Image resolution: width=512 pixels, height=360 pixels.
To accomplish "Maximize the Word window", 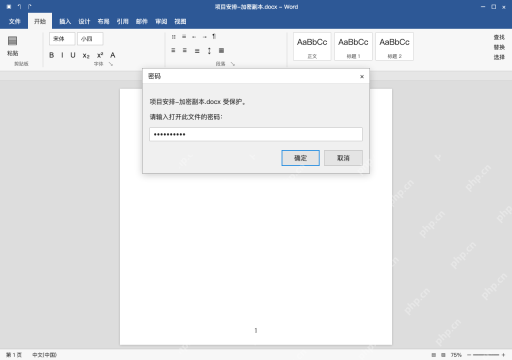I will pos(493,7).
